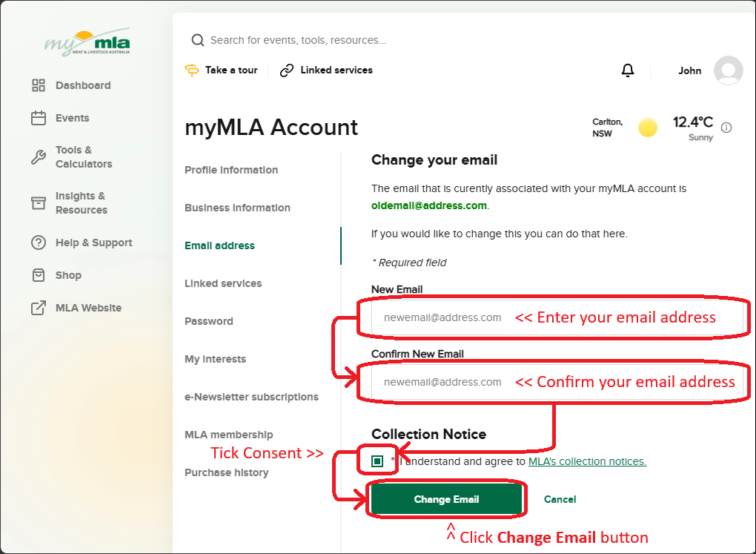Click the Events calendar icon
Image resolution: width=756 pixels, height=554 pixels.
point(38,118)
